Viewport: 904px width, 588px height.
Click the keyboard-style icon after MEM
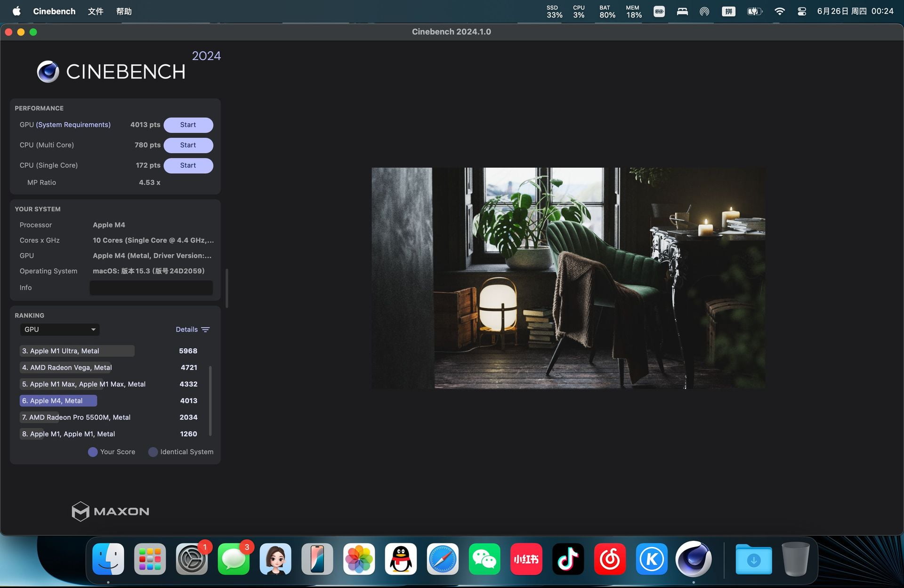click(659, 11)
